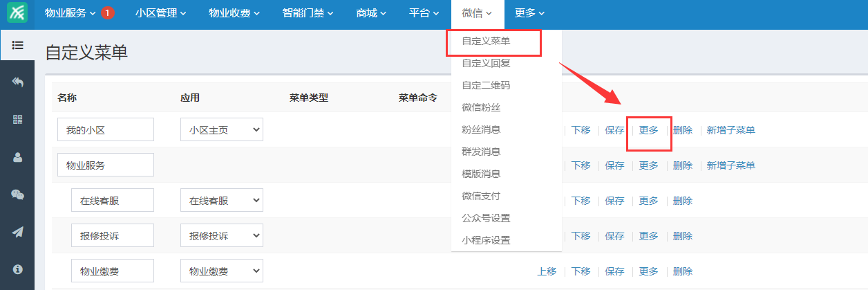Click 更多 in the 物业缴费 row

649,271
